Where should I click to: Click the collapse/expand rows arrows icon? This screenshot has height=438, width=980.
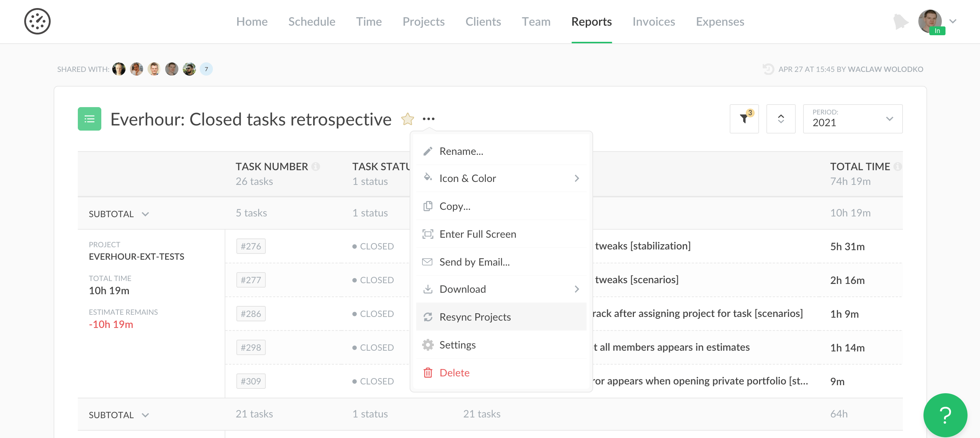[781, 118]
